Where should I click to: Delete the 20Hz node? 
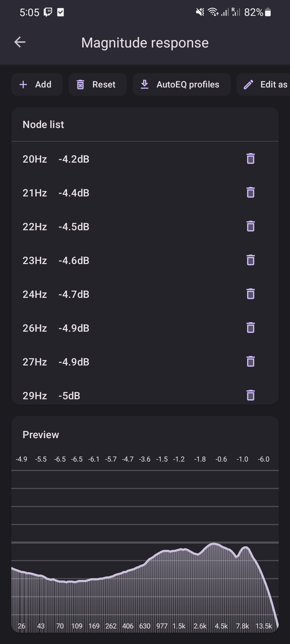tap(251, 159)
